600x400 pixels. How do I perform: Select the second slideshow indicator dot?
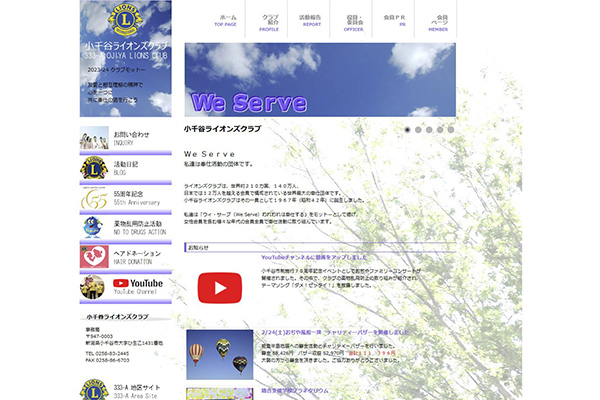418,130
